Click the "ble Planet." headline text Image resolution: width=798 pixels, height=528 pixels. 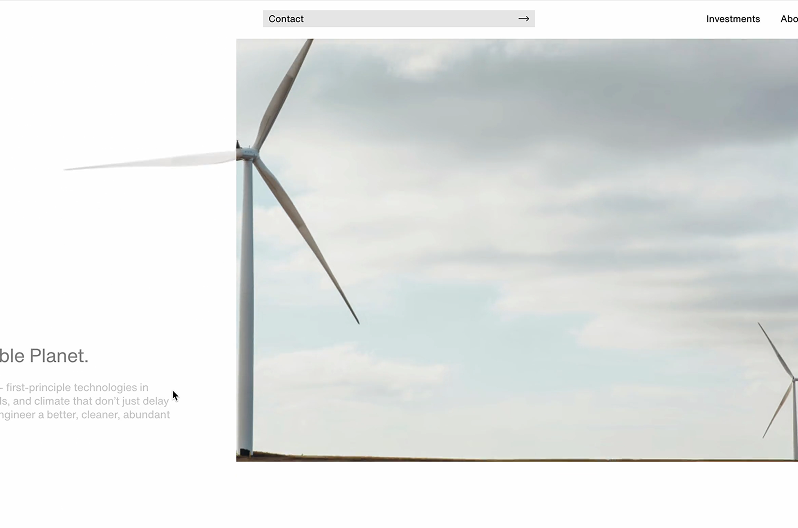point(44,356)
